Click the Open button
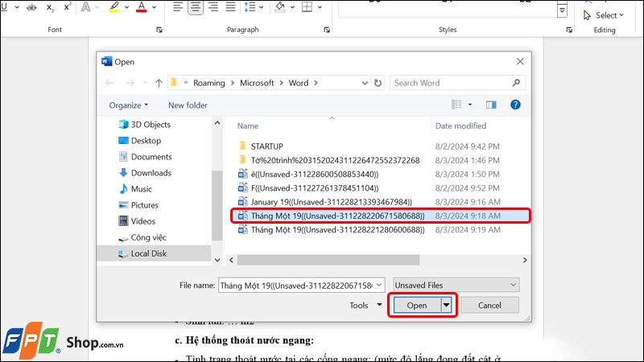644x362 pixels. tap(417, 306)
